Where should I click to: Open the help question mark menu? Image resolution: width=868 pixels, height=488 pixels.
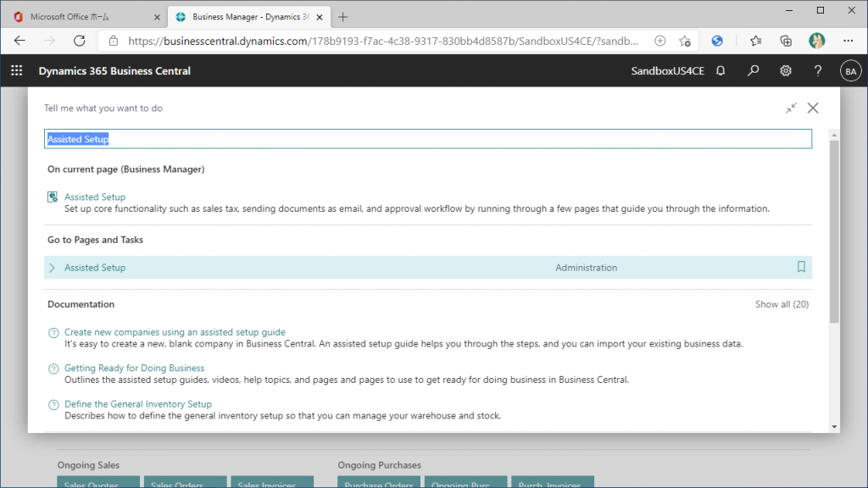818,71
